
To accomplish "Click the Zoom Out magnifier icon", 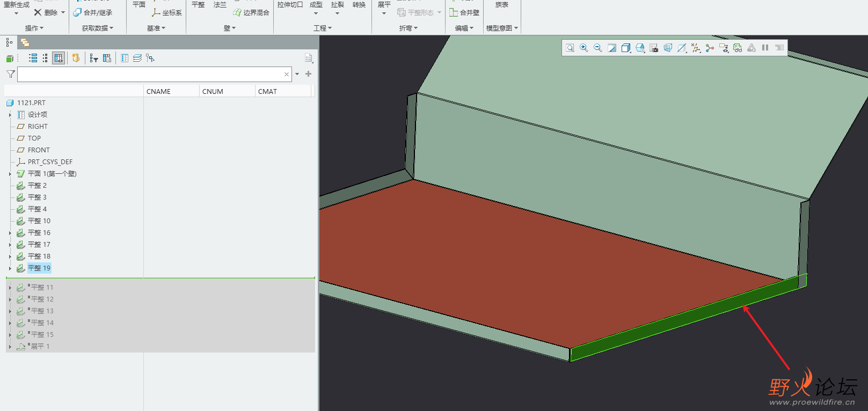I will pyautogui.click(x=598, y=48).
